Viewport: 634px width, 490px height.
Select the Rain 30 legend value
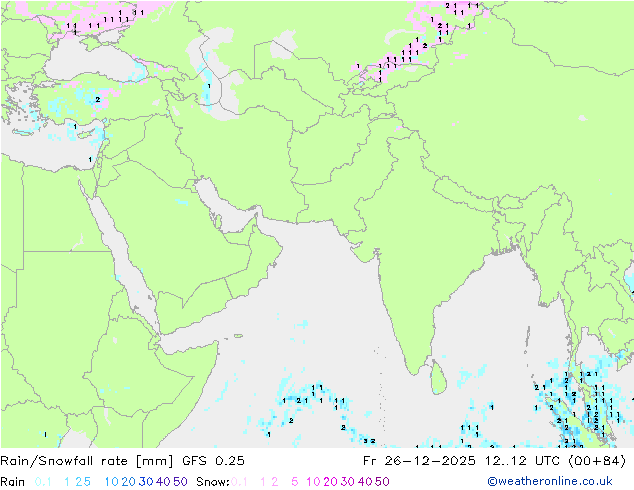146,482
